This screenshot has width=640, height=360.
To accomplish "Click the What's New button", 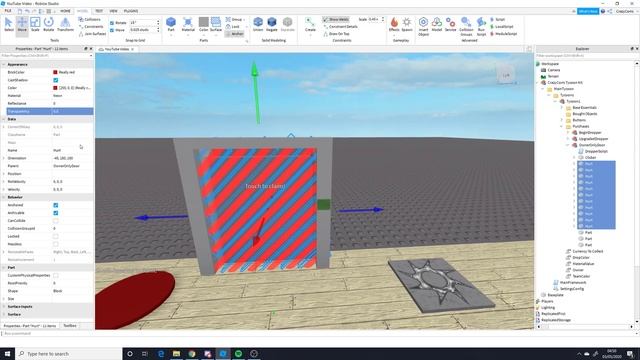I will 588,11.
